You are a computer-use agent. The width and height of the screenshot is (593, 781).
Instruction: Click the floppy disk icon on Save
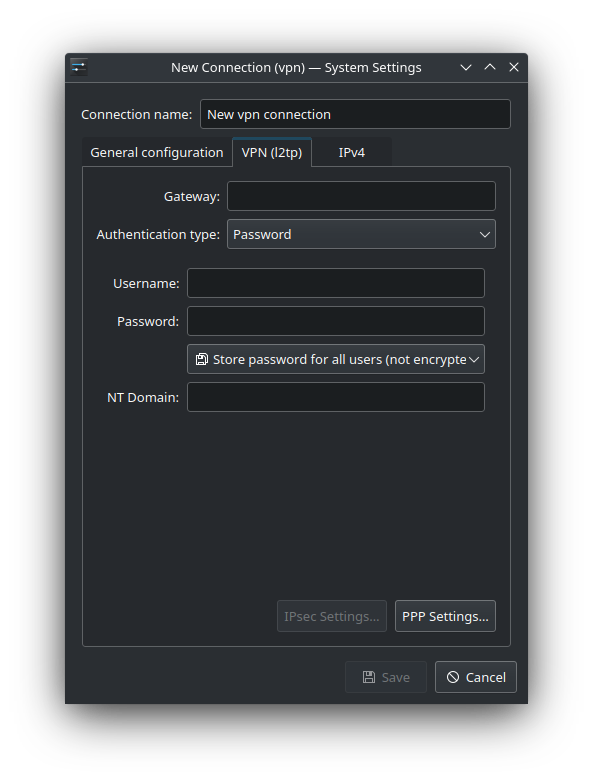368,677
